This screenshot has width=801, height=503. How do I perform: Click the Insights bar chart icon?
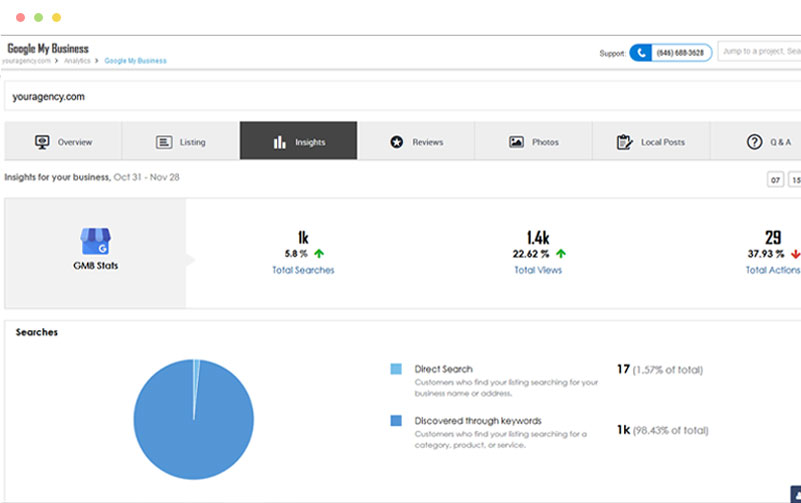[279, 142]
